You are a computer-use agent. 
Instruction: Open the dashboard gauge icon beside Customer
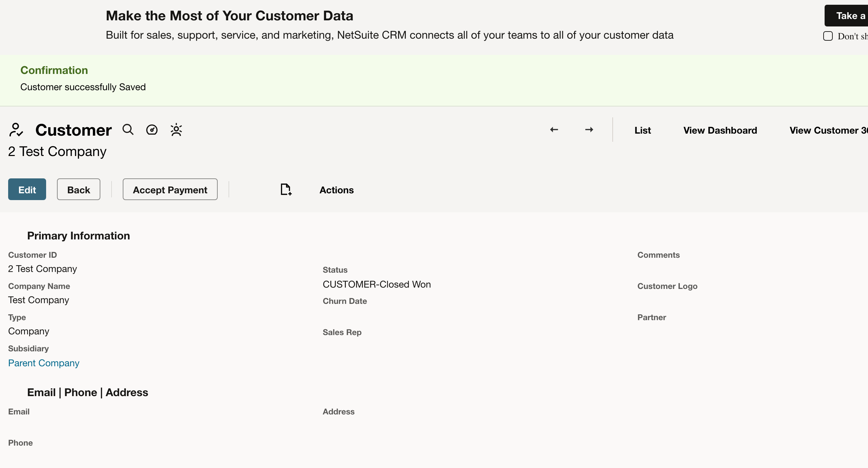point(152,130)
